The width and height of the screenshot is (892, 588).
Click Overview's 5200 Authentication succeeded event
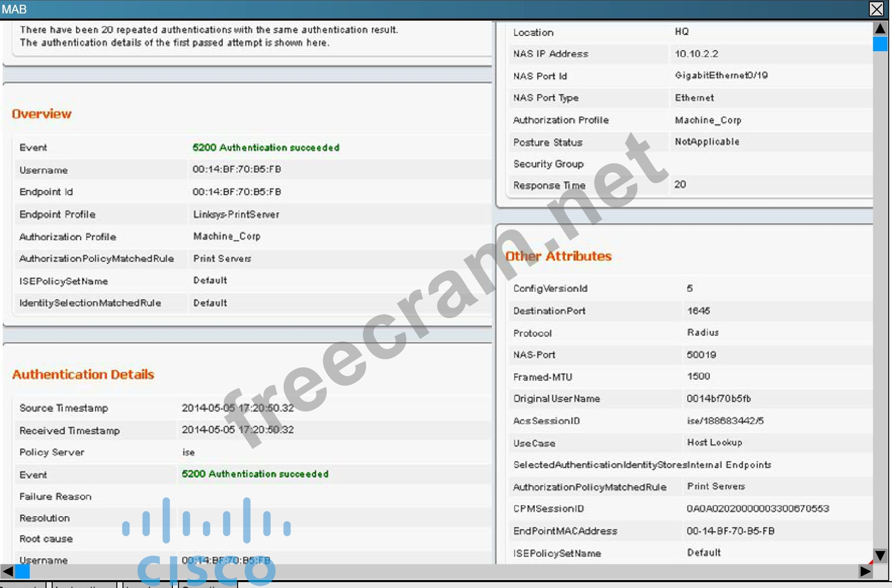click(x=266, y=148)
